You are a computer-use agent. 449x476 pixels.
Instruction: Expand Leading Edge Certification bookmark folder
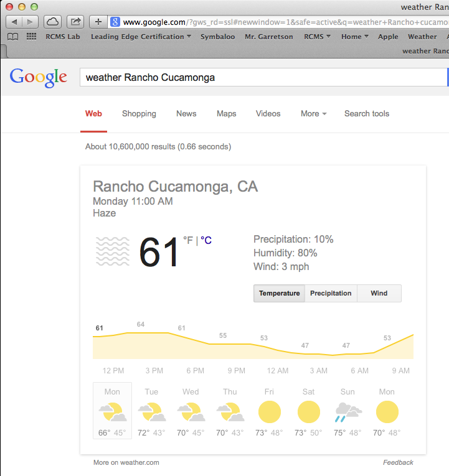click(x=141, y=37)
